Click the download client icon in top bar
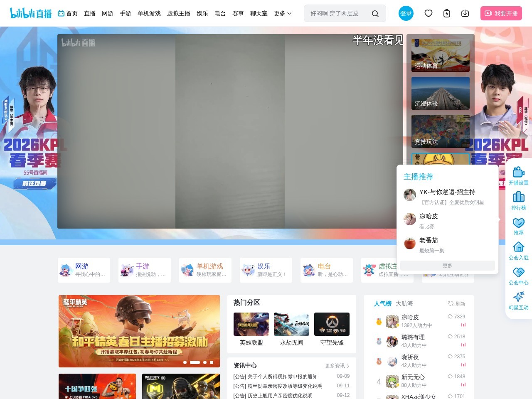532x399 pixels. 465,13
